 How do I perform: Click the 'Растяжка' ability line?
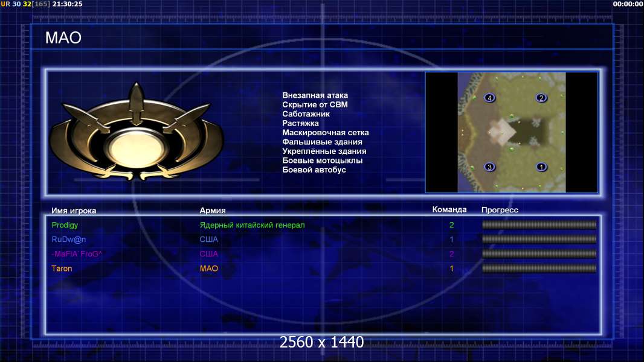[301, 123]
